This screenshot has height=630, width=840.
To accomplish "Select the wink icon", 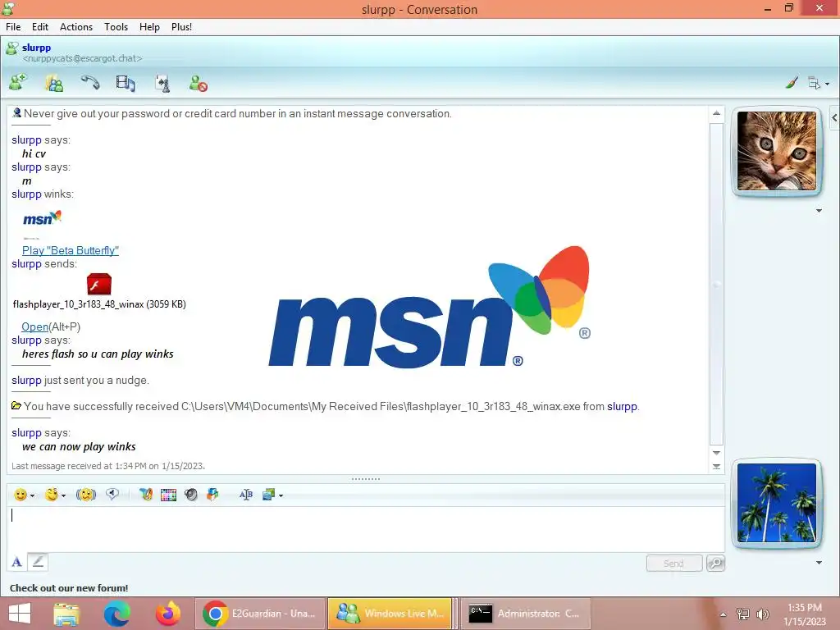I will coord(52,495).
